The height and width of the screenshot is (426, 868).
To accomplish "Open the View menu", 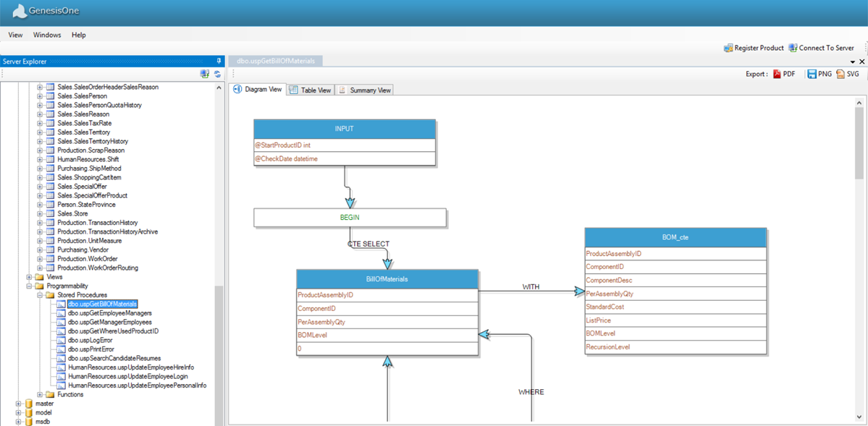I will 15,35.
